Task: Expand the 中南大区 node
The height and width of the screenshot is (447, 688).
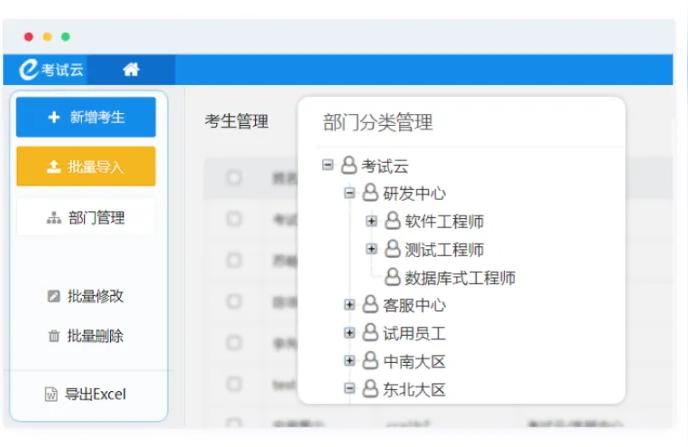Action: pyautogui.click(x=349, y=361)
